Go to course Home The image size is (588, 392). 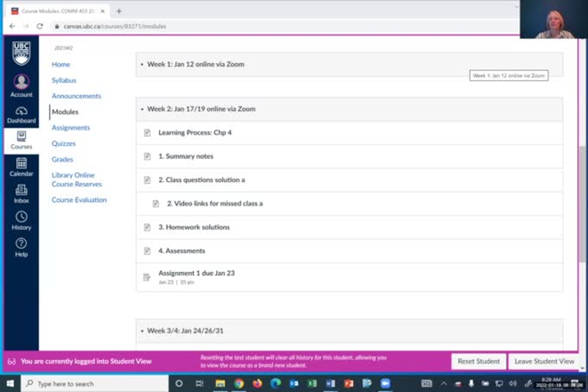60,65
